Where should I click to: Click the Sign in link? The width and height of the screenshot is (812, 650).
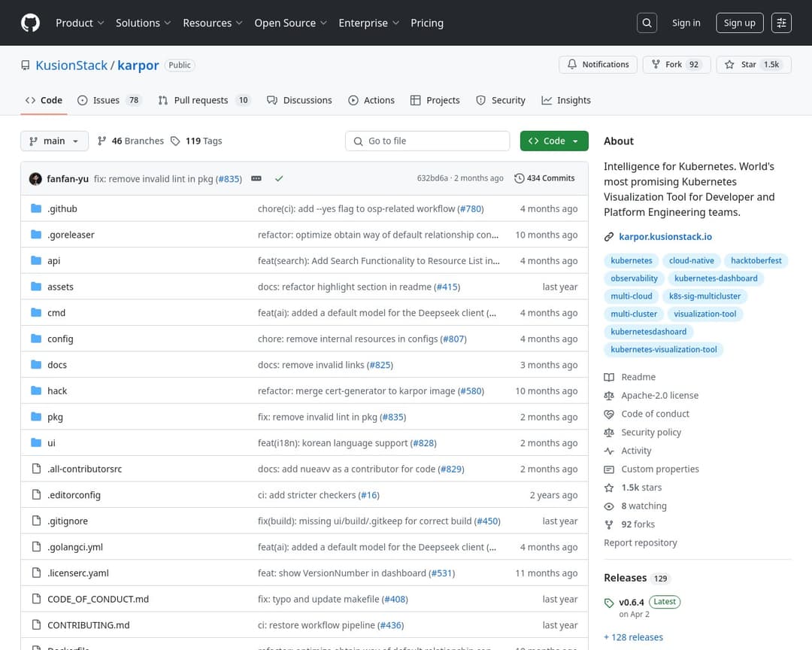click(686, 23)
